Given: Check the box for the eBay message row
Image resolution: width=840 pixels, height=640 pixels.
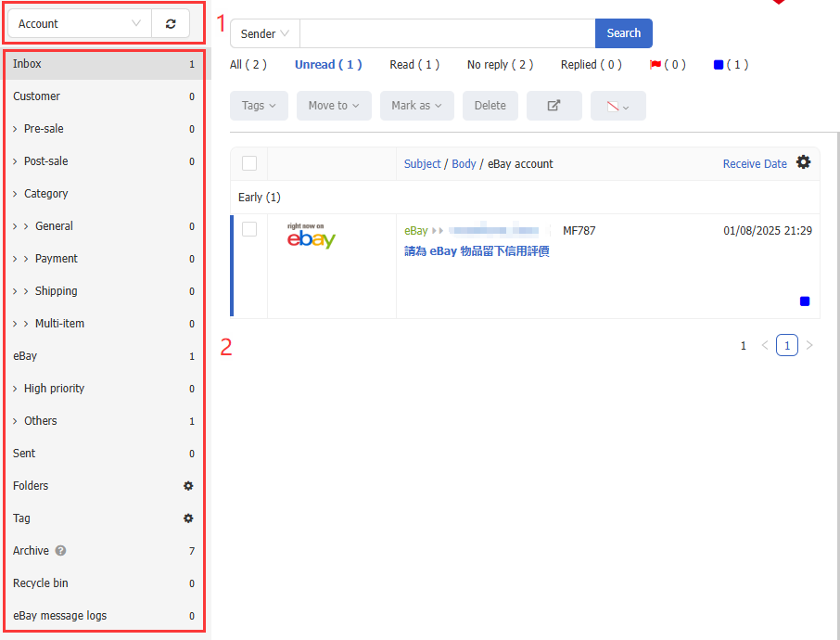Looking at the screenshot, I should pos(249,229).
